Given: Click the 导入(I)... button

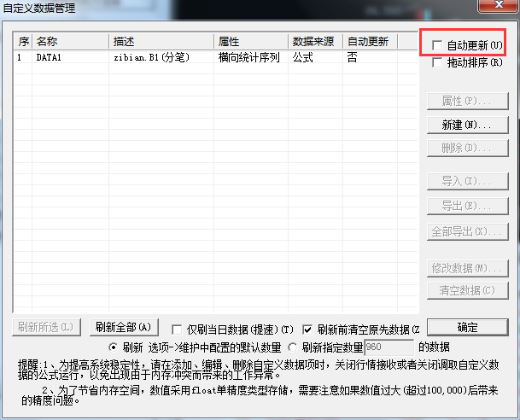Looking at the screenshot, I should click(468, 181).
